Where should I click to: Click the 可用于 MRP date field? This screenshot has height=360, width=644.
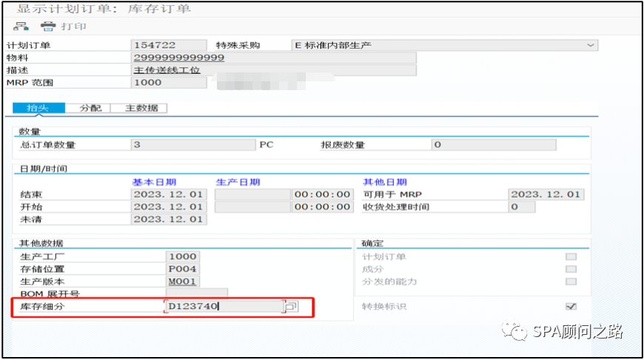click(546, 194)
